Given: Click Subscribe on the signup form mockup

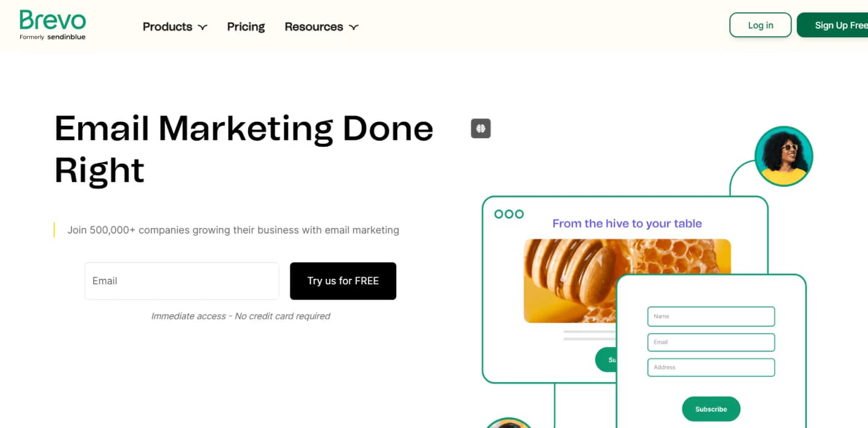Looking at the screenshot, I should (x=711, y=408).
